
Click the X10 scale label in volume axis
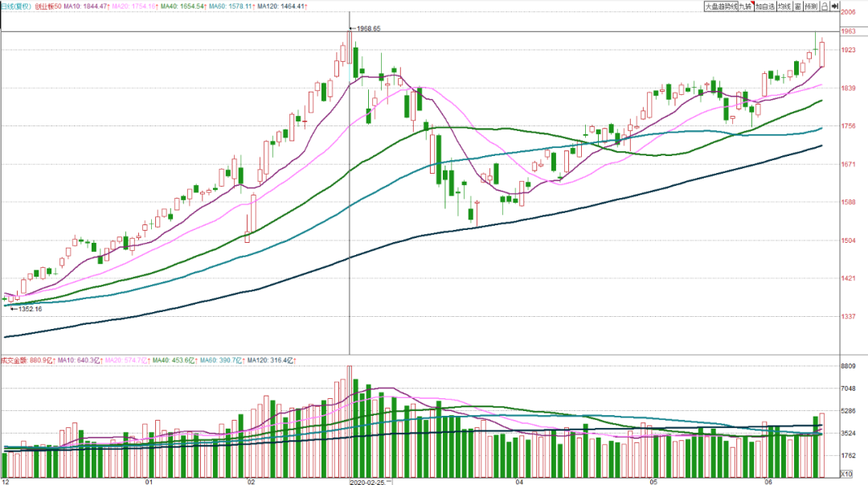click(846, 474)
